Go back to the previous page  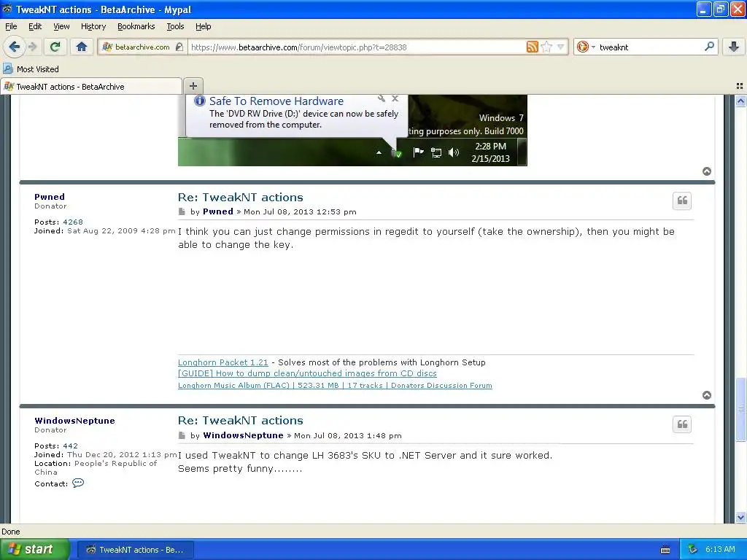pos(14,47)
